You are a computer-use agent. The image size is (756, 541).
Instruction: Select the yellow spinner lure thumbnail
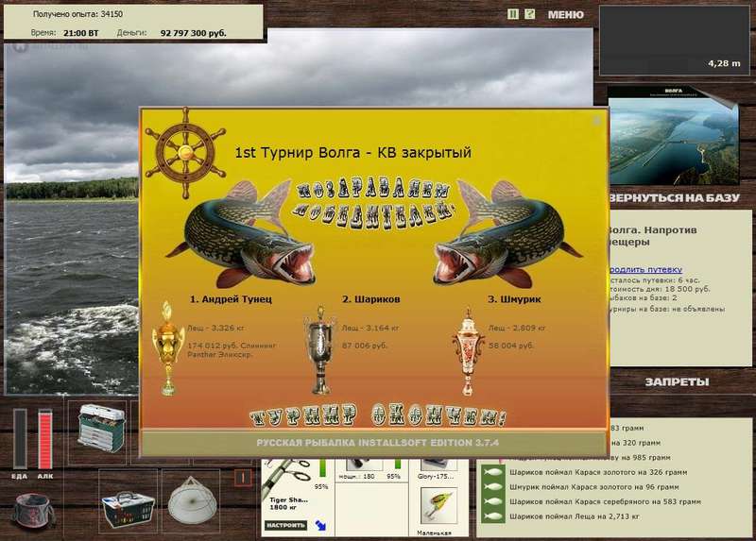point(438,505)
